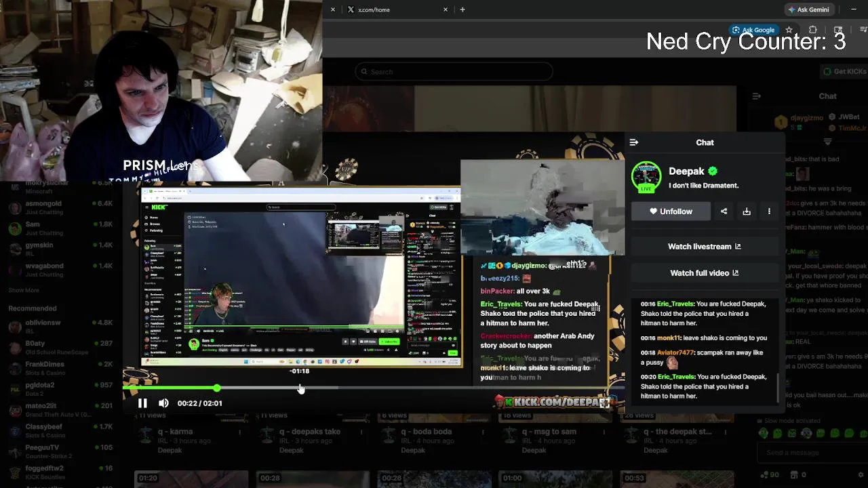Image resolution: width=868 pixels, height=488 pixels.
Task: Click the Send a message chat field
Action: tap(812, 453)
